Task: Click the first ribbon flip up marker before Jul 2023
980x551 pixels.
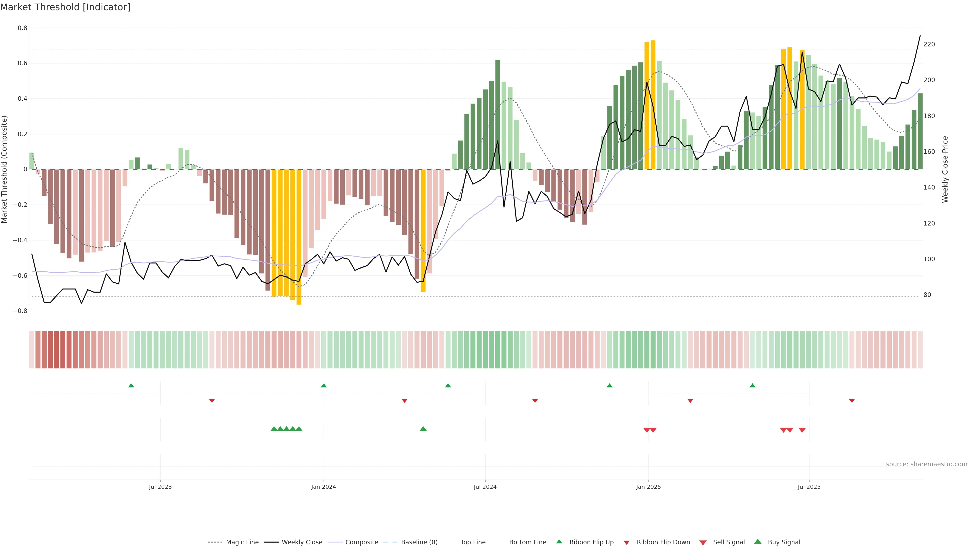Action: tap(131, 386)
